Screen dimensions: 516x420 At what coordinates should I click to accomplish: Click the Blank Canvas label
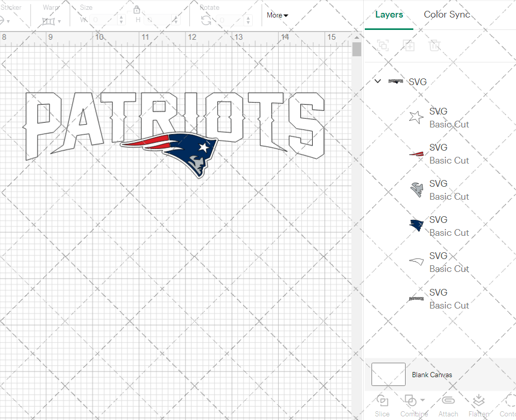pyautogui.click(x=432, y=375)
